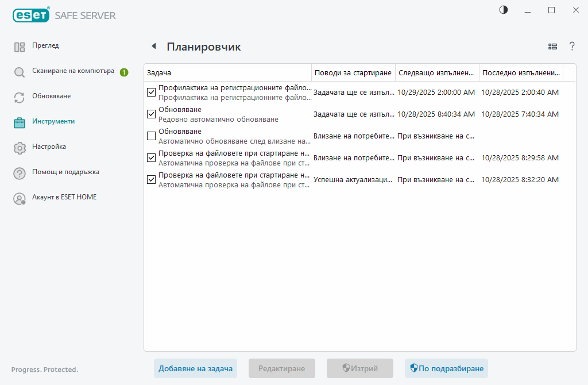Open Настройка via the gear icon
Image resolution: width=588 pixels, height=385 pixels.
coord(19,147)
